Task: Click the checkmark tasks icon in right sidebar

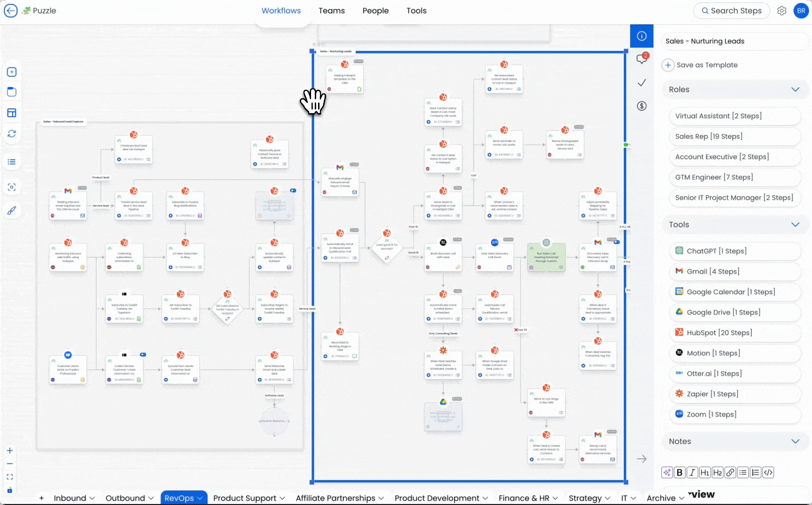Action: tap(642, 83)
